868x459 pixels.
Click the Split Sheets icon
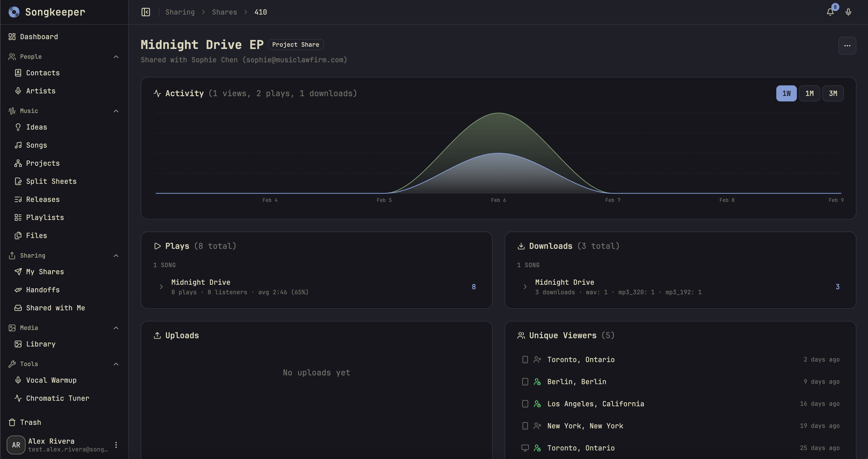point(19,181)
